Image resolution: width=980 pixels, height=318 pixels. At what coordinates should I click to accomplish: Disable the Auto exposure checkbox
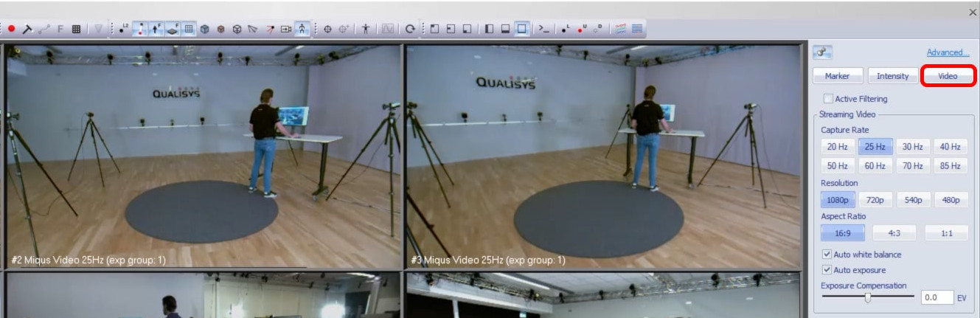tap(827, 270)
